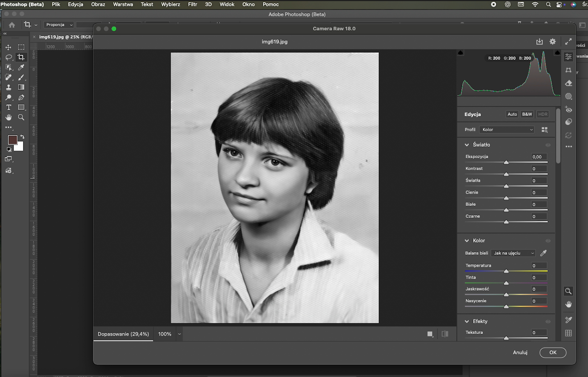Viewport: 588px width, 377px height.
Task: Click the Ekspozycja slider handle
Action: 506,162
